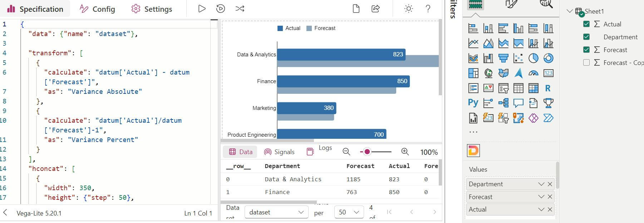Create new specification via document icon
The width and height of the screenshot is (644, 223).
point(356,9)
